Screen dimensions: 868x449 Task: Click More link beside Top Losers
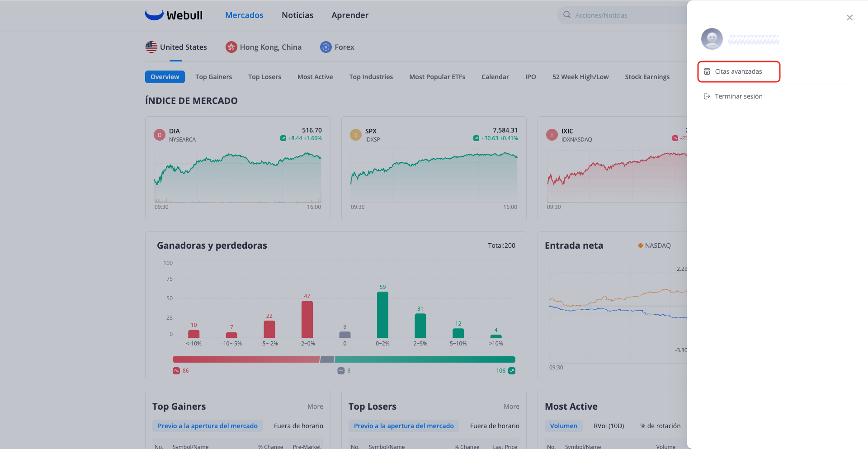click(511, 406)
